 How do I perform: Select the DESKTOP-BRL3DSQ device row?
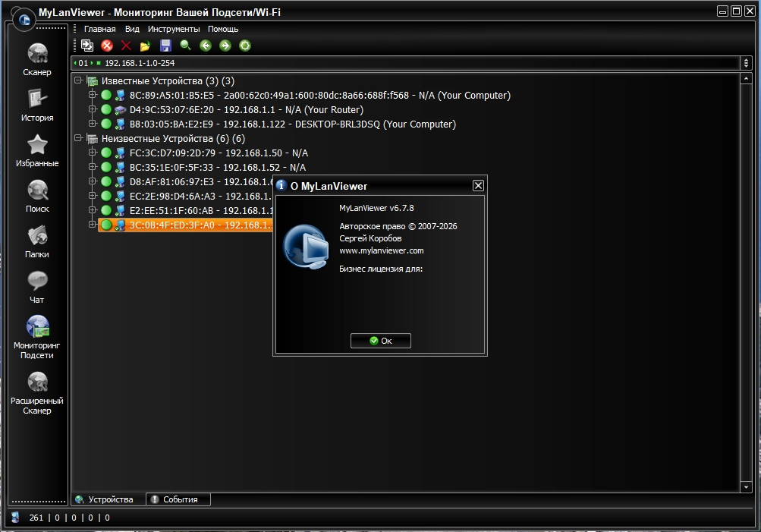[293, 124]
